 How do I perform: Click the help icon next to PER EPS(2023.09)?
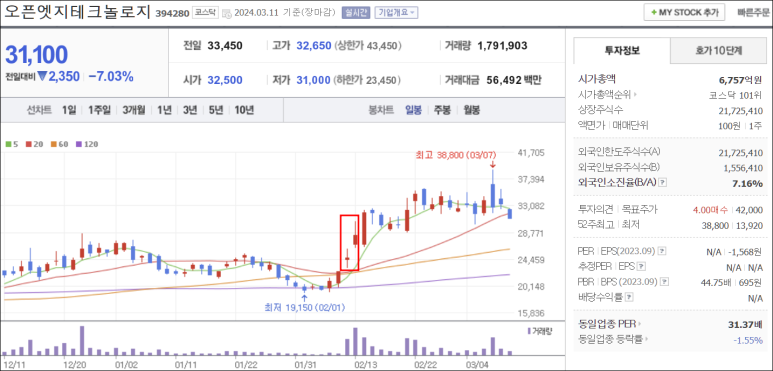pos(661,251)
